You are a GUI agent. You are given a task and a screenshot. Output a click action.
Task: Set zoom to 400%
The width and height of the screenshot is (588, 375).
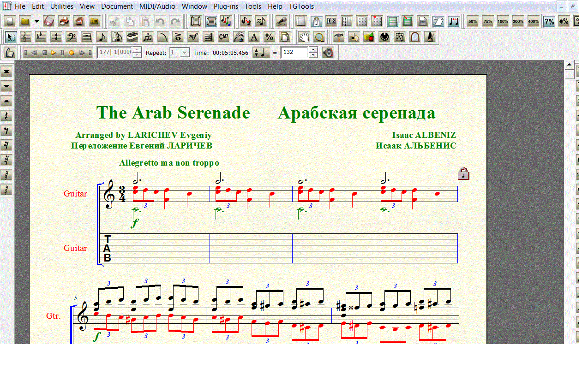tap(534, 21)
